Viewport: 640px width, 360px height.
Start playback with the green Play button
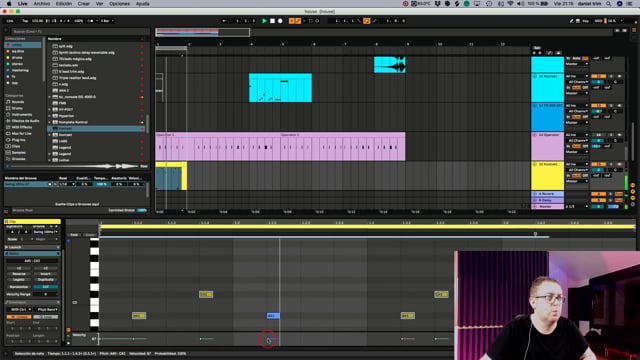coord(264,21)
